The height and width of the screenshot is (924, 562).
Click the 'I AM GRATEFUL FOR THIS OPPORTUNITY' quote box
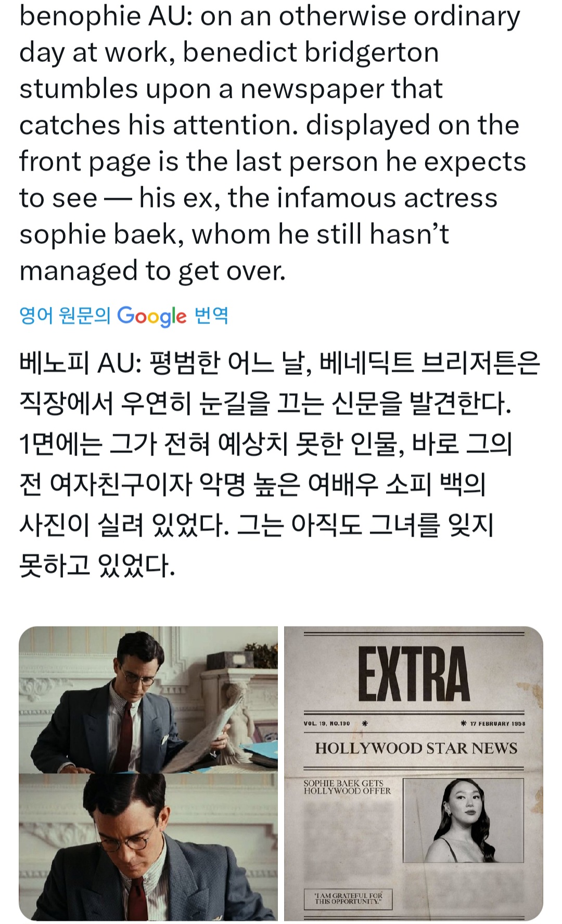pos(348,899)
